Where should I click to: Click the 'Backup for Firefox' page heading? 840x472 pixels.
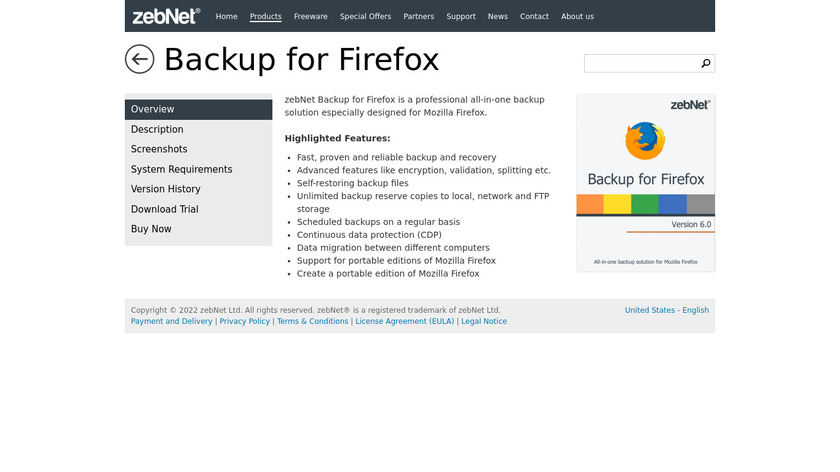(x=301, y=59)
